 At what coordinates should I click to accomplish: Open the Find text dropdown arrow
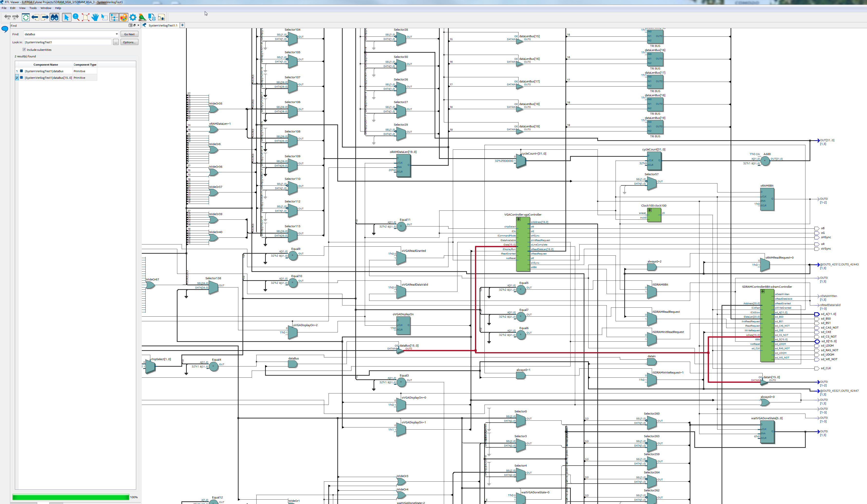coord(117,34)
